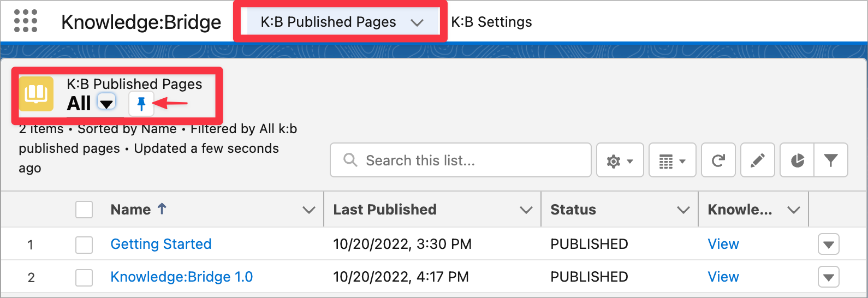
Task: Toggle the select-all rows checkbox
Action: (84, 210)
